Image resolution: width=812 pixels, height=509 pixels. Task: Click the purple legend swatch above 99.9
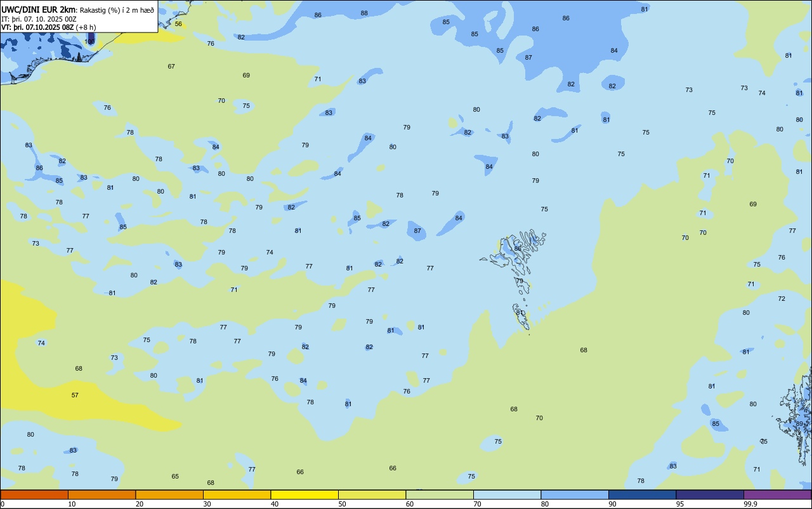click(777, 494)
